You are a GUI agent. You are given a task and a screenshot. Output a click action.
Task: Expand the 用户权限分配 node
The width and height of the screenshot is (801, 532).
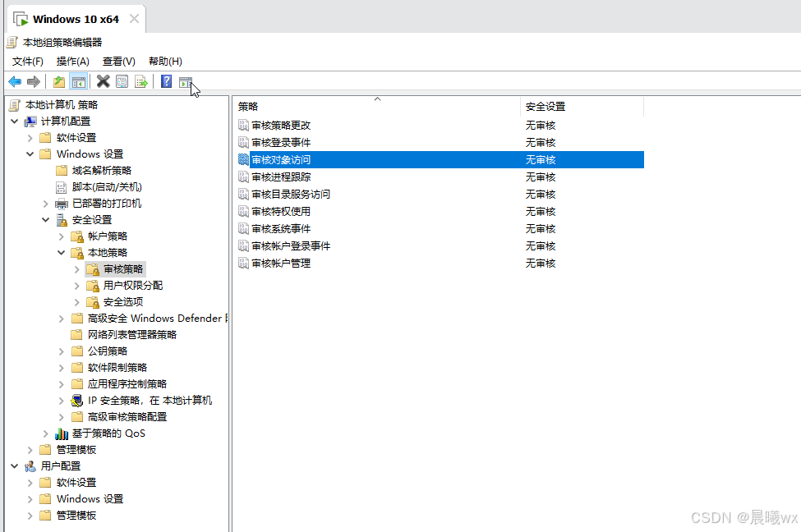tap(76, 286)
